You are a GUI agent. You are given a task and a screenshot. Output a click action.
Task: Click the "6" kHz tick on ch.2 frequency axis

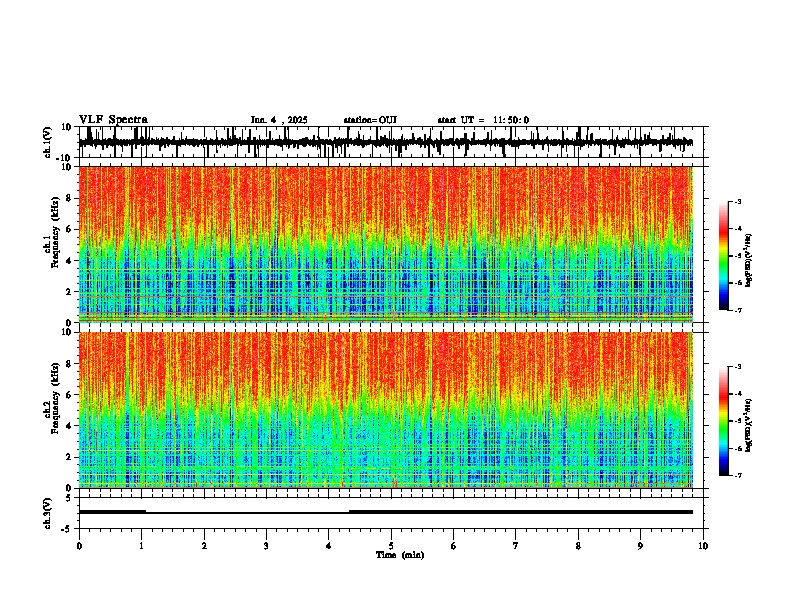[x=70, y=395]
